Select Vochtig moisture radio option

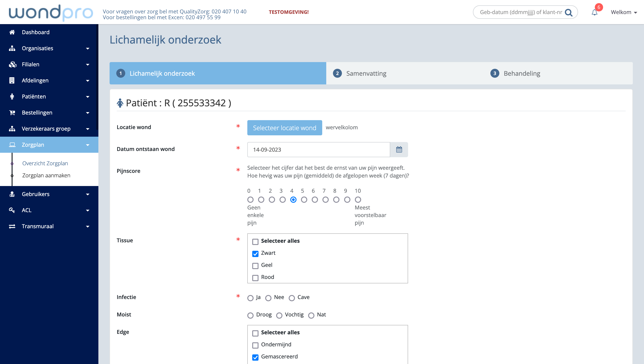(x=279, y=315)
